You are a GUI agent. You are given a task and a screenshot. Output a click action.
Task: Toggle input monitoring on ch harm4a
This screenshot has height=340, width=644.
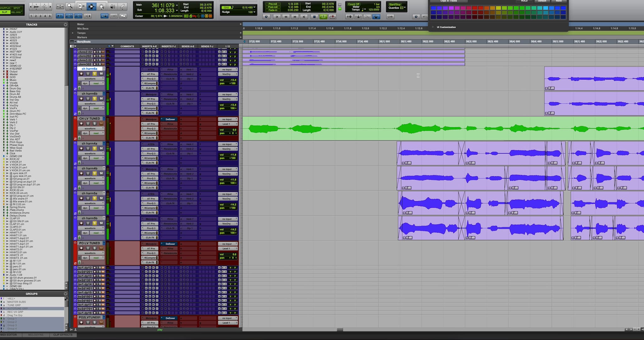(x=88, y=149)
